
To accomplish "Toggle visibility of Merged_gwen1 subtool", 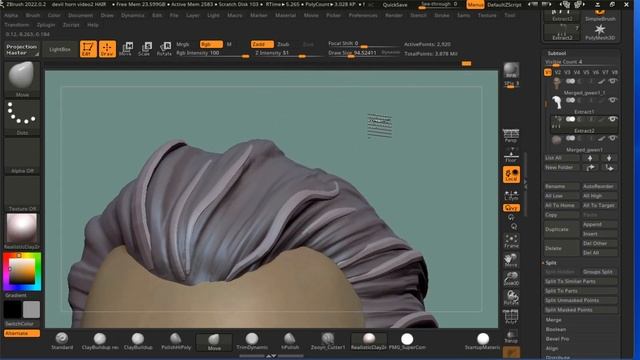I will pos(612,138).
